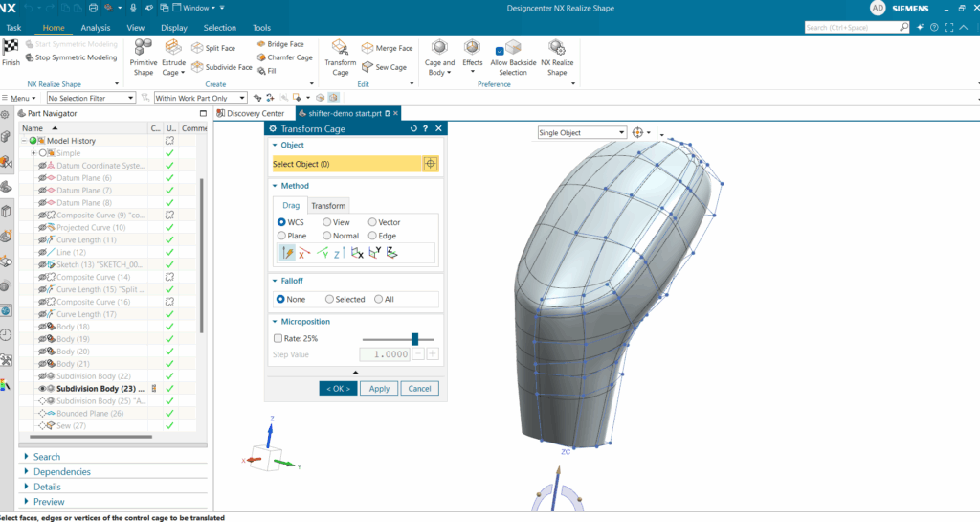Click the Bridge Face tool

click(278, 44)
